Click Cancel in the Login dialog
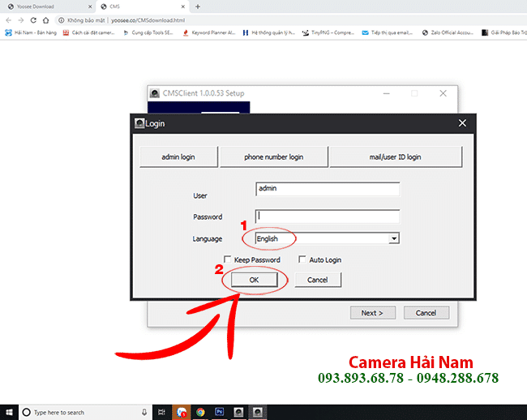Screen dimensions: 527x420 (x=318, y=280)
